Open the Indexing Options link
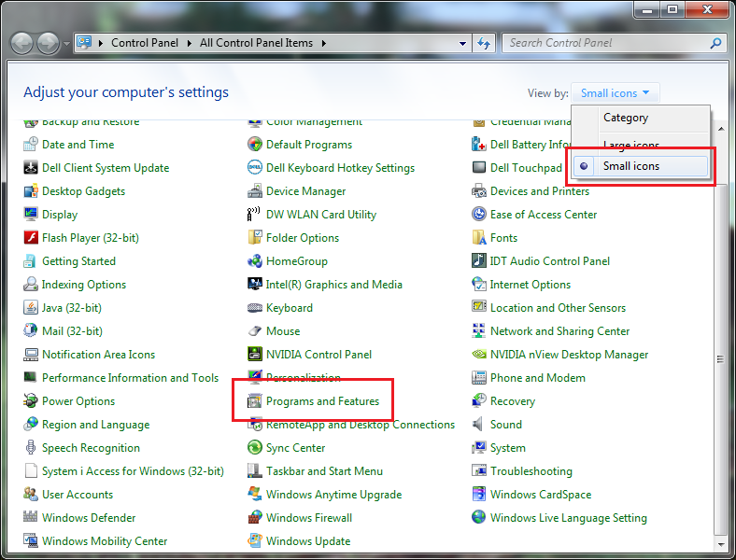The height and width of the screenshot is (560, 736). click(x=84, y=285)
